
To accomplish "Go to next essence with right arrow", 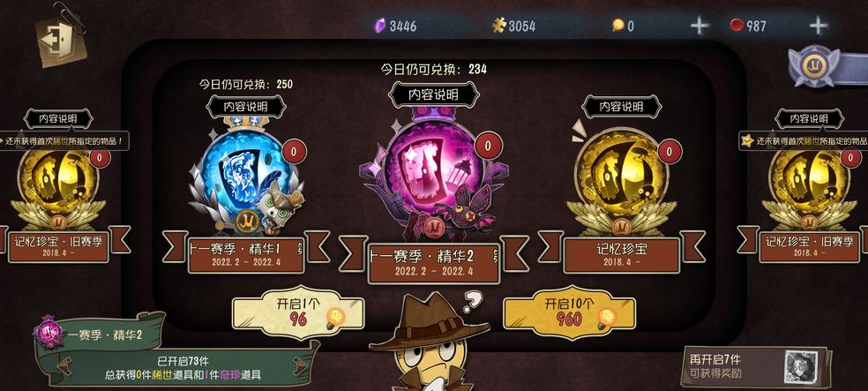I will [x=301, y=365].
